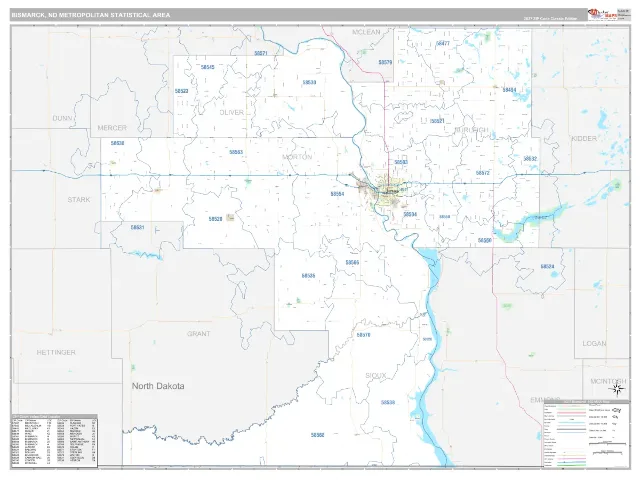Image resolution: width=640 pixels, height=480 pixels.
Task: Click ZIP code 58554
Action: coord(338,194)
